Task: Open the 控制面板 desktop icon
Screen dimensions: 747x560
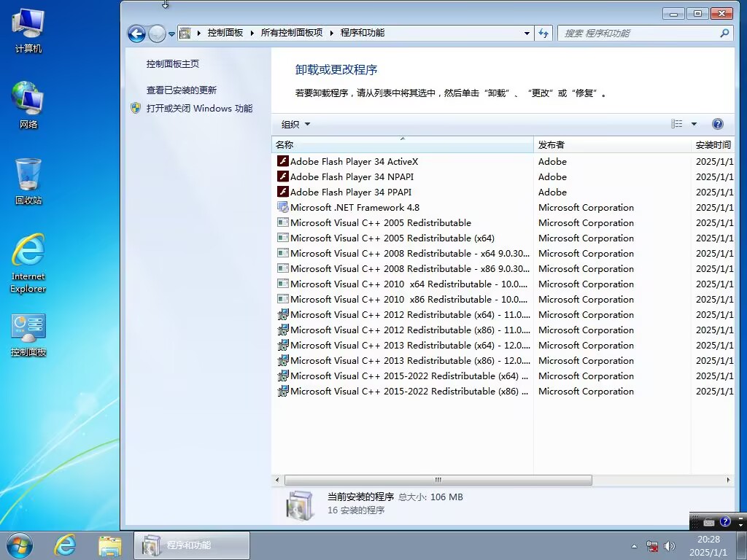Action: pos(28,335)
